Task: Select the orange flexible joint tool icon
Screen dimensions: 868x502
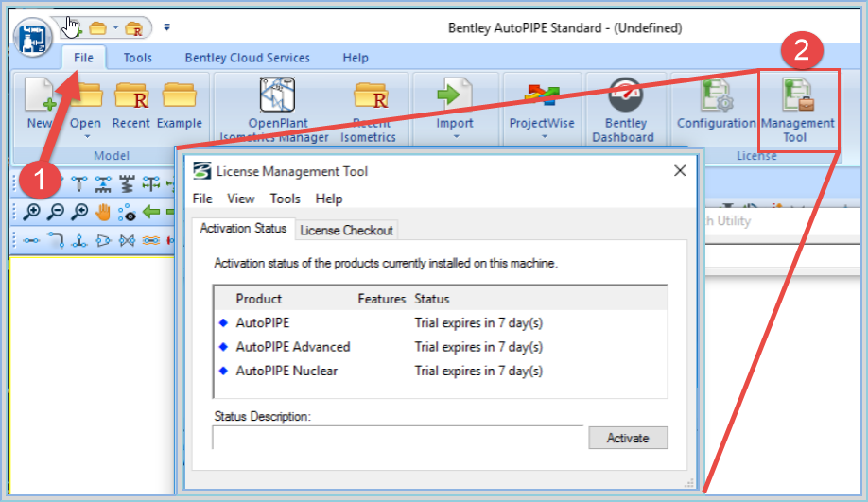Action: pos(151,240)
